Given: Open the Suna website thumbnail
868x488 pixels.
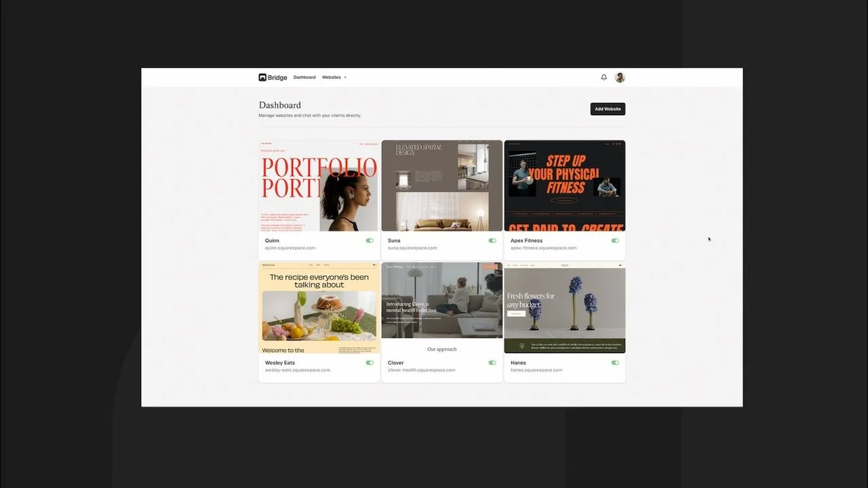Looking at the screenshot, I should 441,186.
